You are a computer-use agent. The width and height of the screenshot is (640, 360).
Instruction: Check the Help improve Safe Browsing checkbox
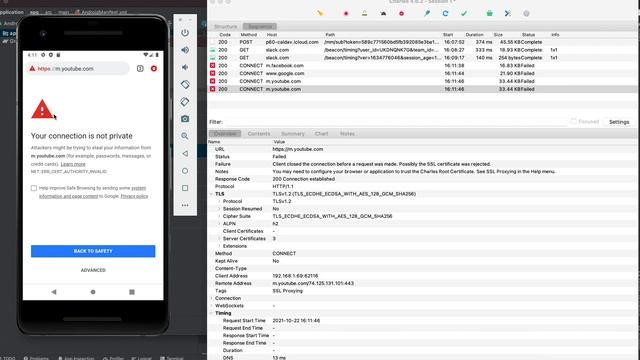[34, 188]
